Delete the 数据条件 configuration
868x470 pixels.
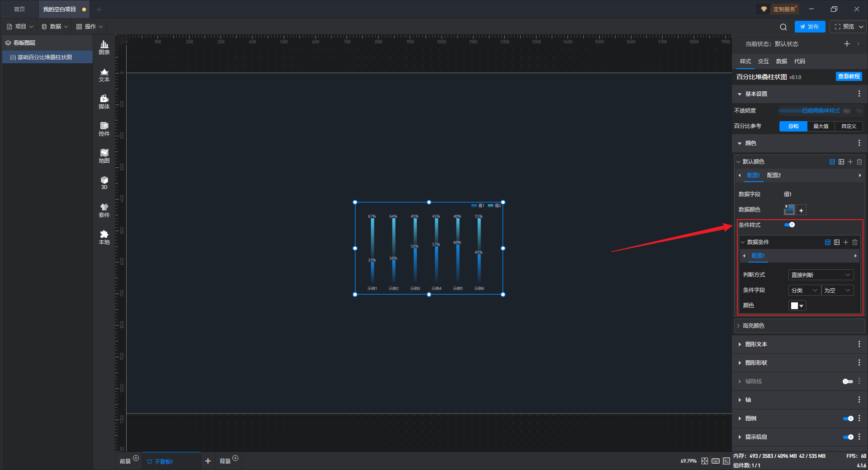pos(855,242)
